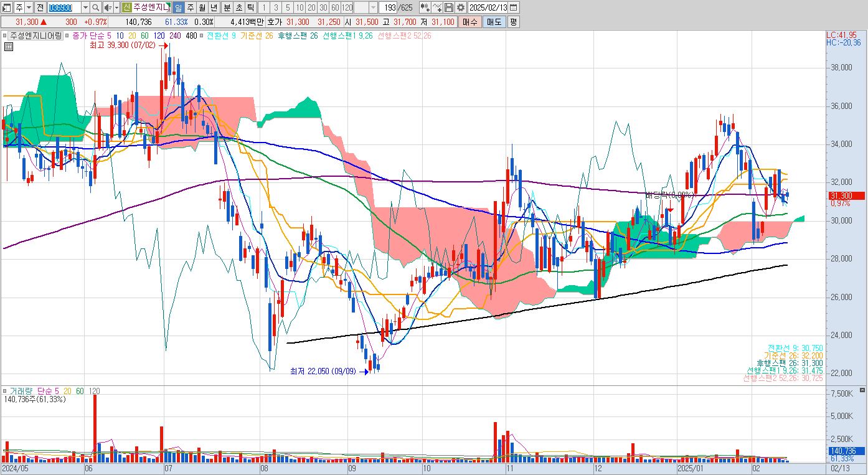868x475 pixels.
Task: Click the green 신 icon beside stock name
Action: [126, 7]
